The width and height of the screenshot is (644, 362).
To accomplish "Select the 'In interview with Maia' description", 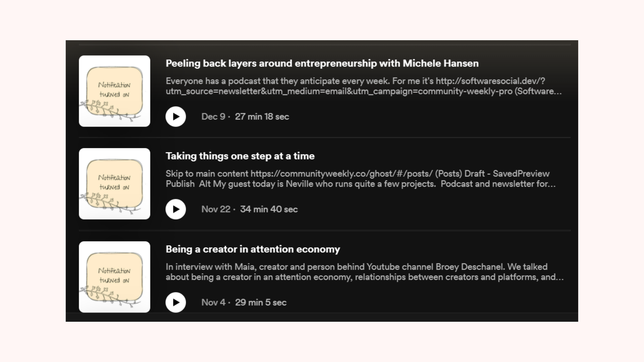I will [365, 272].
